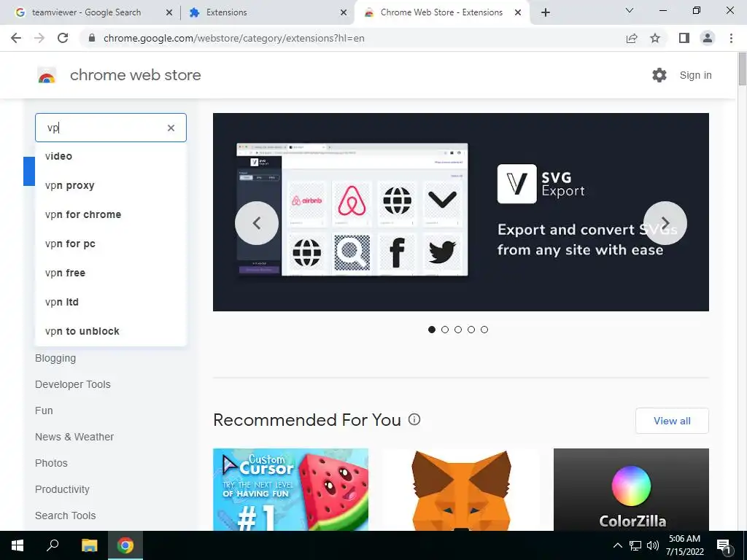
Task: Open the tab search chevron
Action: [630, 10]
